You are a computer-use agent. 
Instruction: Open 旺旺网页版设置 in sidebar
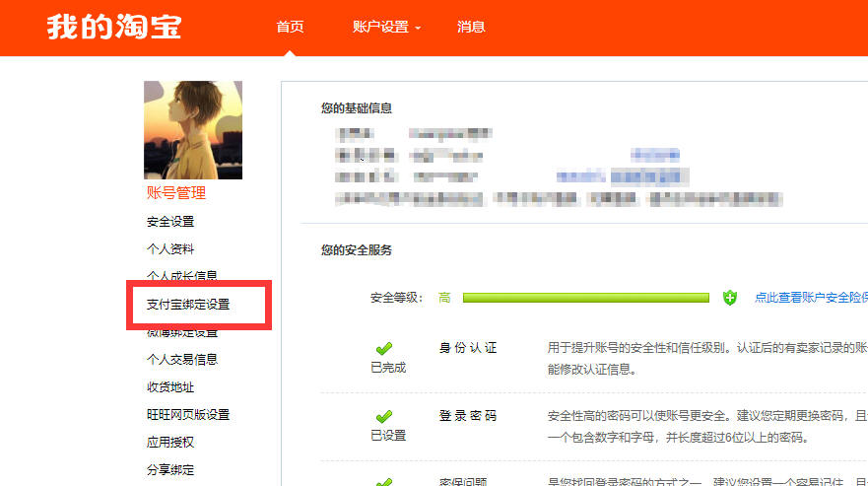(x=187, y=414)
